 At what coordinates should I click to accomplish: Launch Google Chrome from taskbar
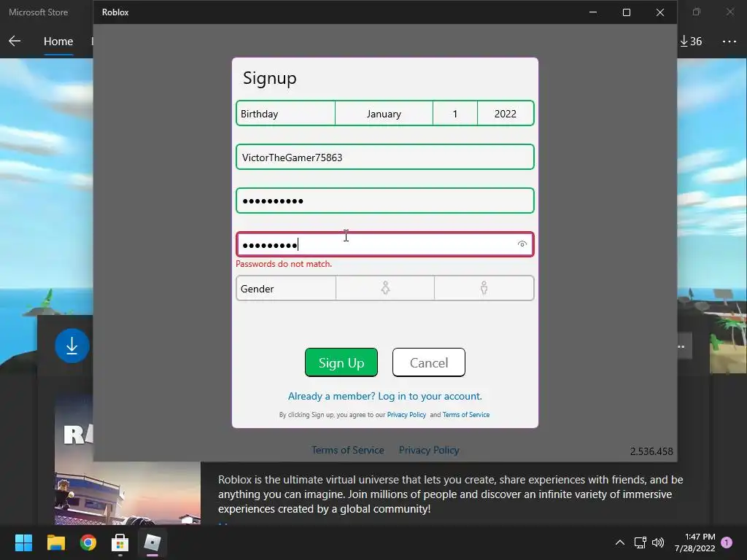(88, 542)
